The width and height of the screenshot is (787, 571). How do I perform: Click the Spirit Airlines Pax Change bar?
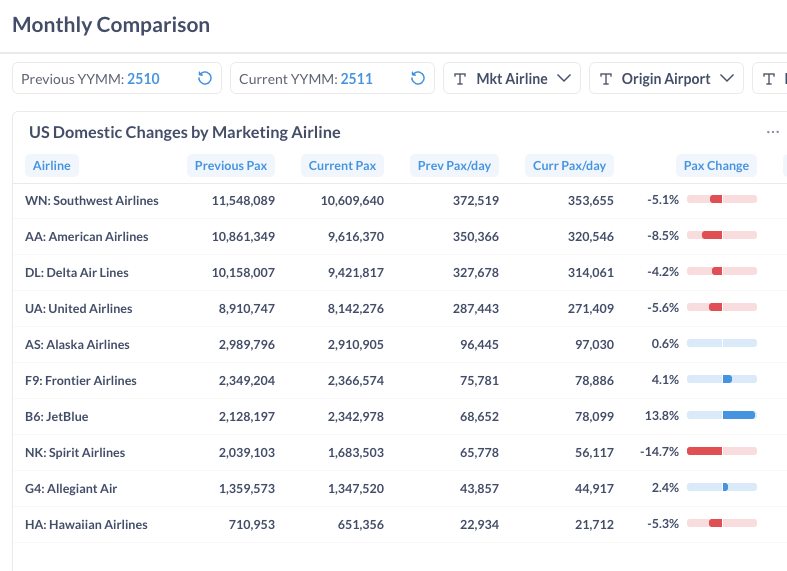722,452
